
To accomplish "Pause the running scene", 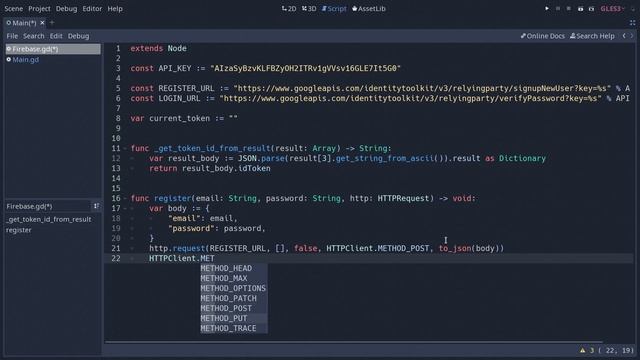I will tap(558, 9).
